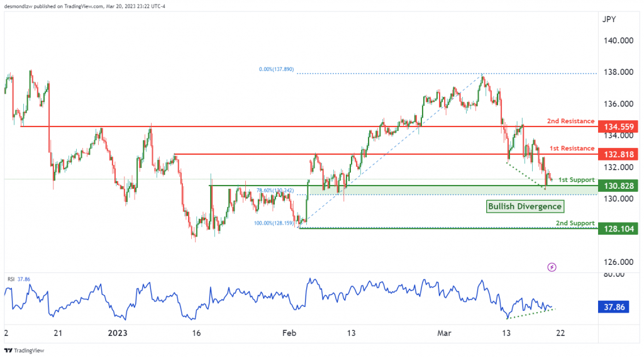Viewport: 644px width, 358px height.
Task: Click the Feb date on time axis
Action: (x=289, y=333)
